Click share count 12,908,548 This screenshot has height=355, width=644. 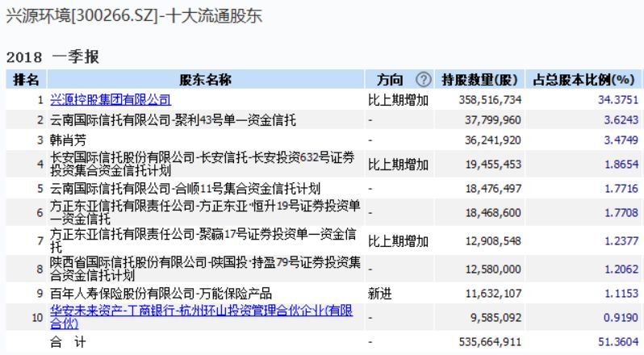click(x=493, y=240)
